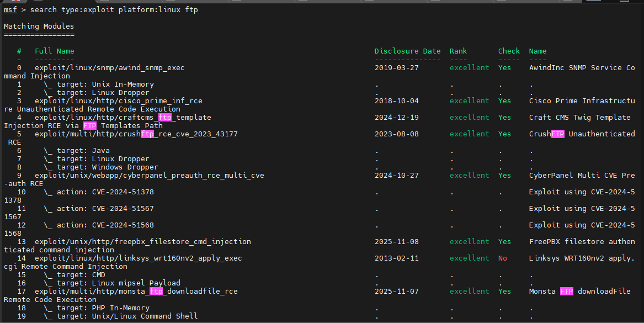This screenshot has height=323, width=644.
Task: Click "FreePBX filestore authen" name text
Action: (x=582, y=242)
